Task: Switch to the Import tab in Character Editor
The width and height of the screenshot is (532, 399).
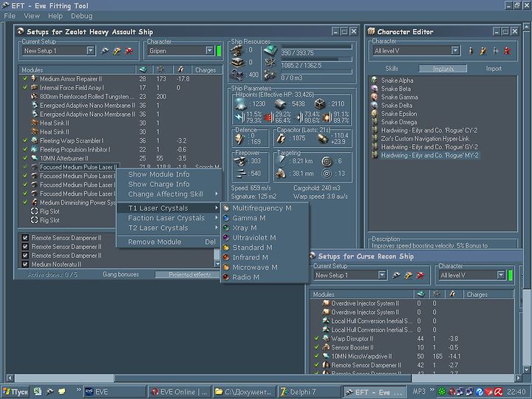Action: pyautogui.click(x=494, y=69)
